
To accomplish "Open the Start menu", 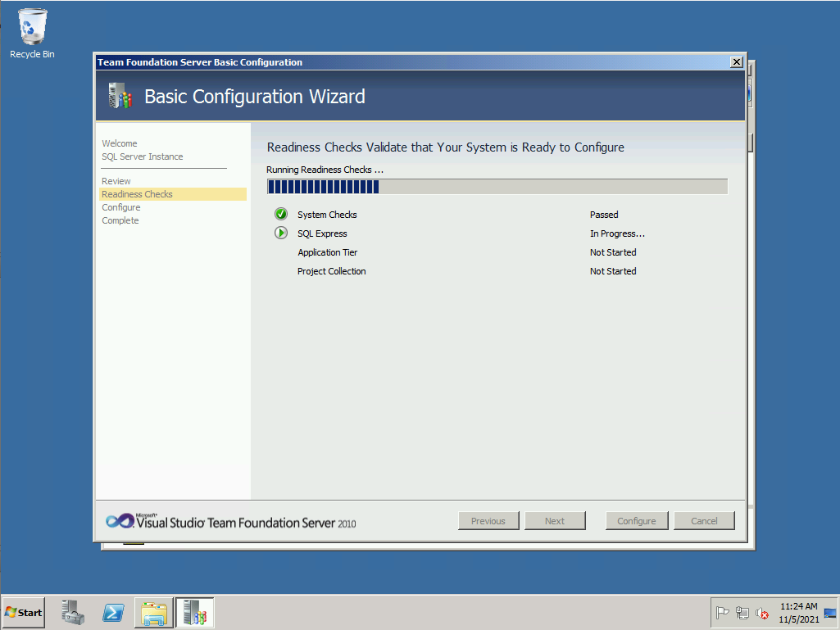I will 24,613.
